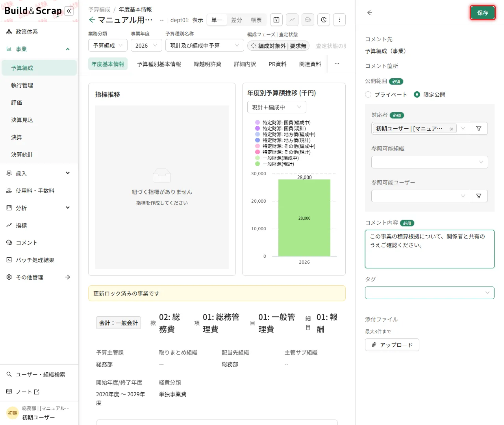
Task: Click the search icon beside ユーザー・組織検索
Action: click(x=9, y=374)
